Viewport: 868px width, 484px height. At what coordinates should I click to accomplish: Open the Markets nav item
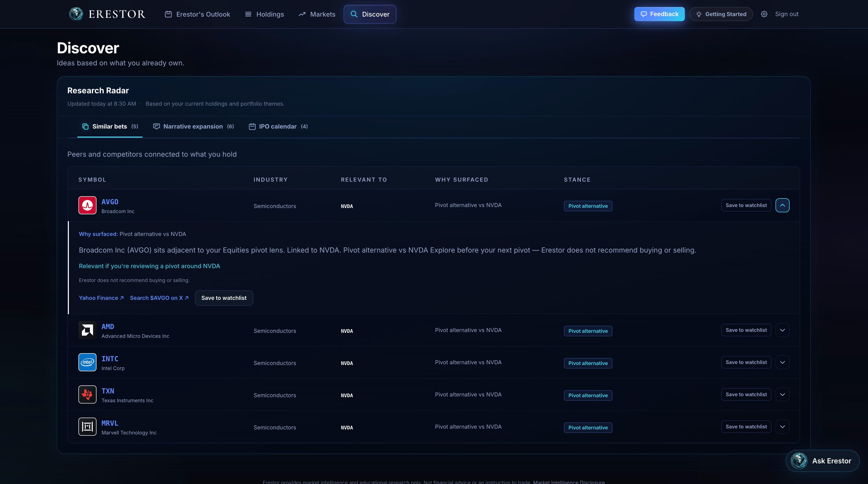tap(317, 14)
